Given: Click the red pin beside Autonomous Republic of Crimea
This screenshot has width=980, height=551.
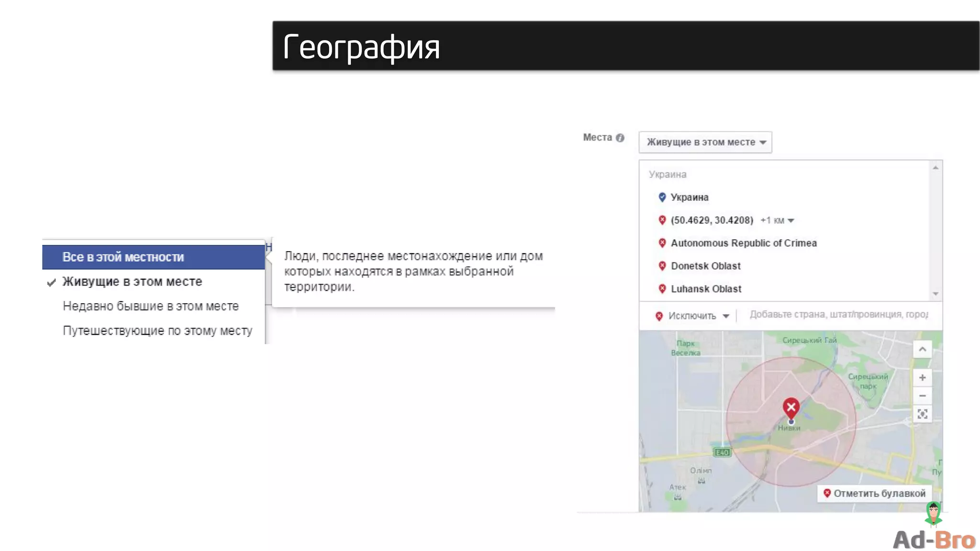Looking at the screenshot, I should (662, 243).
